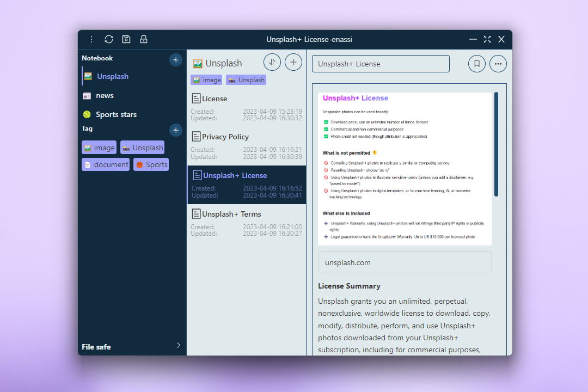Filter by Sports tag in sidebar

click(151, 164)
